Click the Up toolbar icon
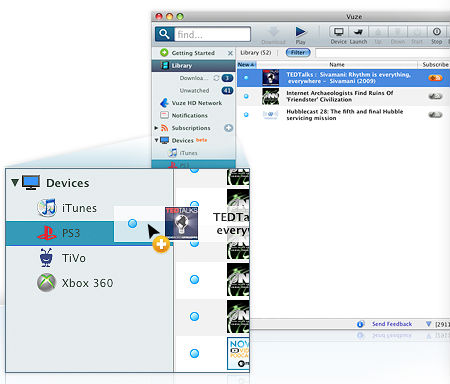This screenshot has width=450, height=384. click(x=378, y=32)
